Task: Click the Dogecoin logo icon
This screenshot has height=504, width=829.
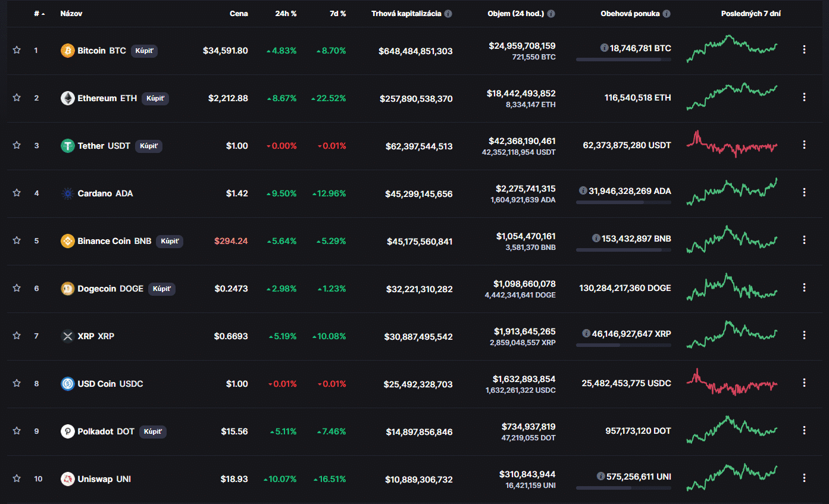Action: pyautogui.click(x=68, y=289)
